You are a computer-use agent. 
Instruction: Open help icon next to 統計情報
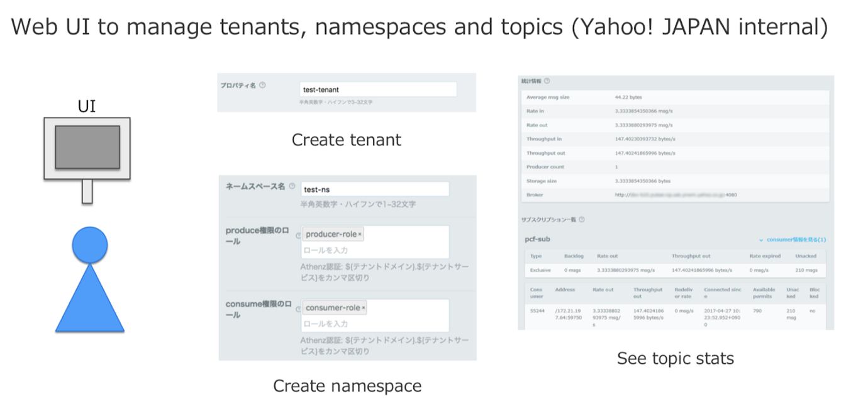click(x=547, y=81)
